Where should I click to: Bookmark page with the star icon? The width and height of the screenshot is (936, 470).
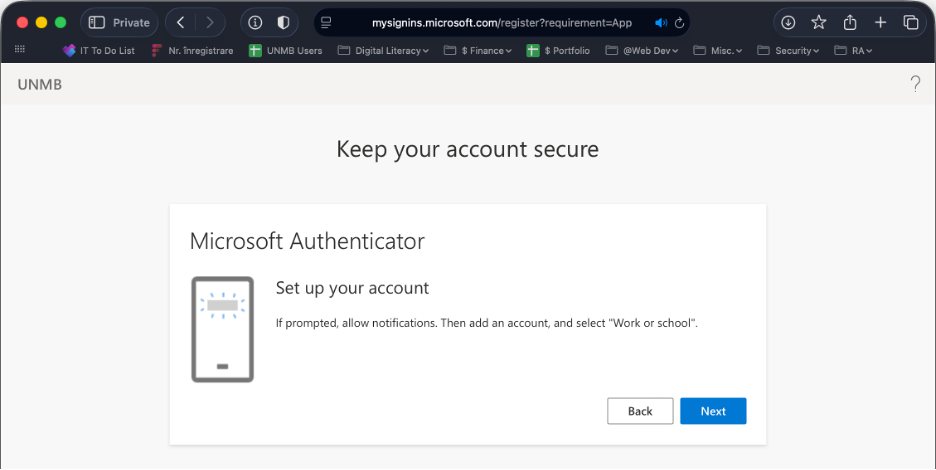(819, 22)
